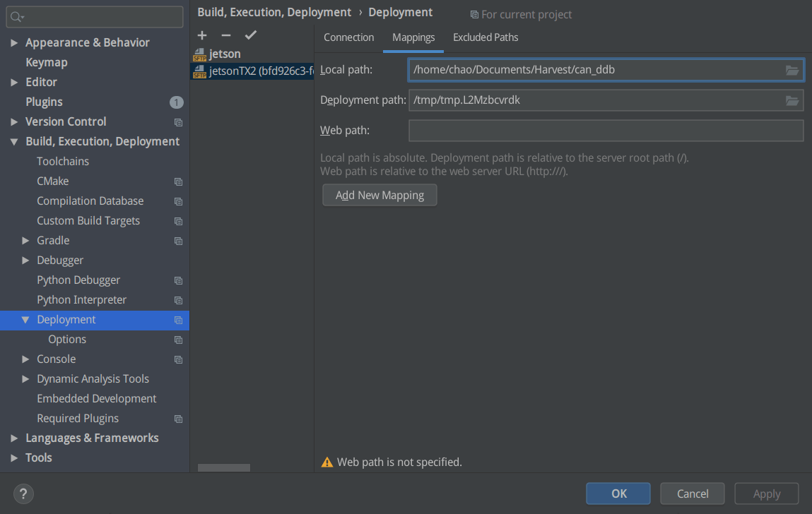The image size is (812, 514).
Task: Collapse Build, Execution, Deployment section
Action: [14, 141]
